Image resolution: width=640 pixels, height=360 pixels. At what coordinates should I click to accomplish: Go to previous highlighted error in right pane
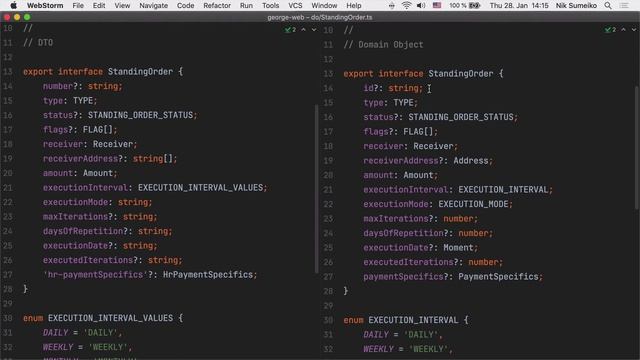tap(623, 30)
